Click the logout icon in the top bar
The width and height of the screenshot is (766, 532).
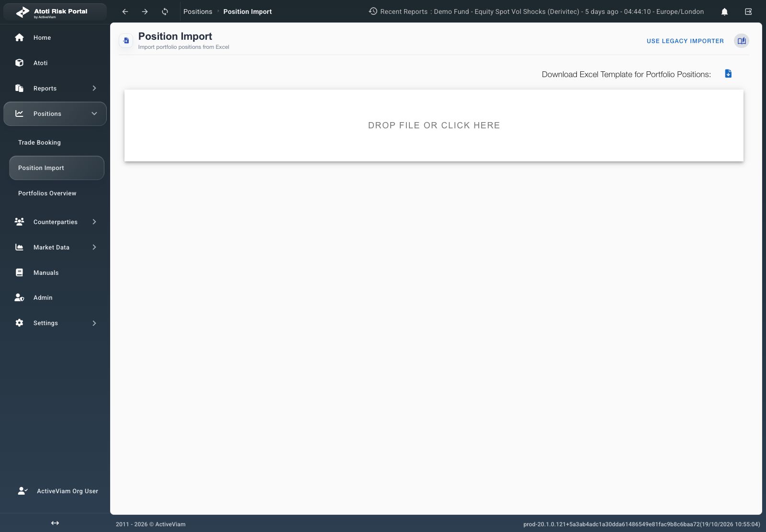coord(748,11)
